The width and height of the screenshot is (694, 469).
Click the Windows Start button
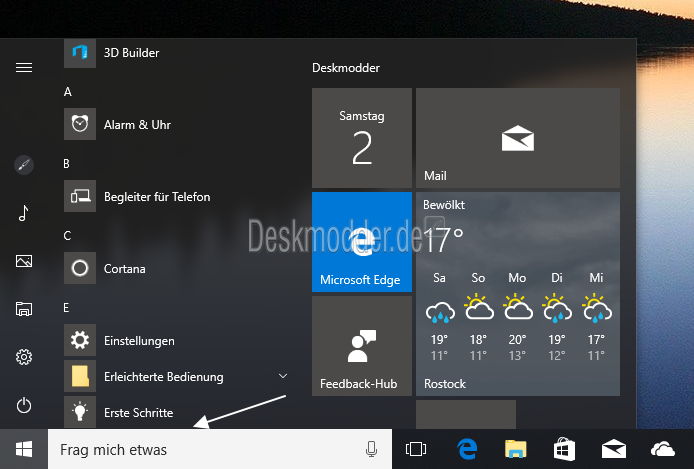click(x=24, y=449)
